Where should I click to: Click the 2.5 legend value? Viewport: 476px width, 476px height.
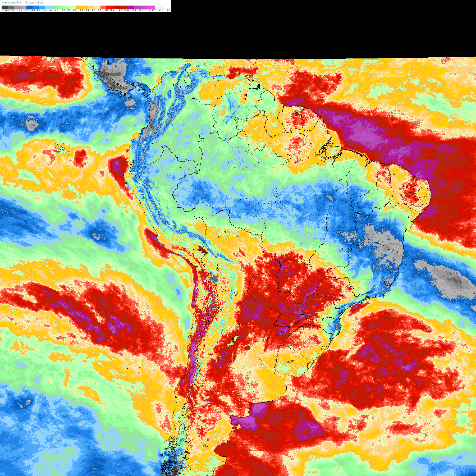(33, 10)
